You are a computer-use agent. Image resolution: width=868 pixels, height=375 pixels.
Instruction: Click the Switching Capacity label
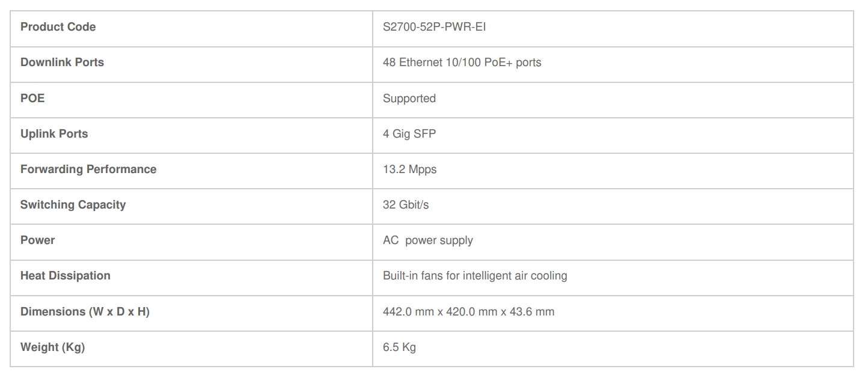pyautogui.click(x=73, y=205)
